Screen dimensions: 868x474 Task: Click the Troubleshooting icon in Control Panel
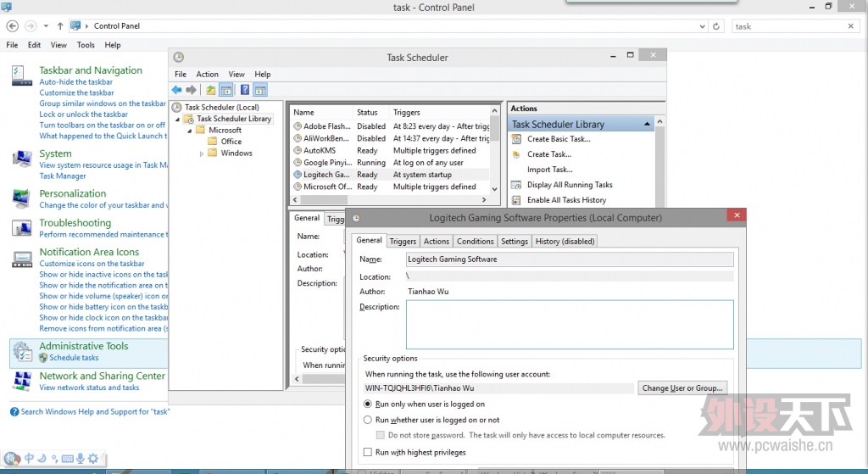22,228
